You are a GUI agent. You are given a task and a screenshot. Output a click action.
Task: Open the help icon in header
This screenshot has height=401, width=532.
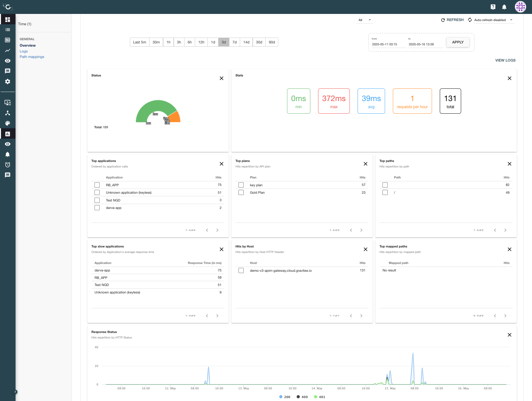pos(493,7)
